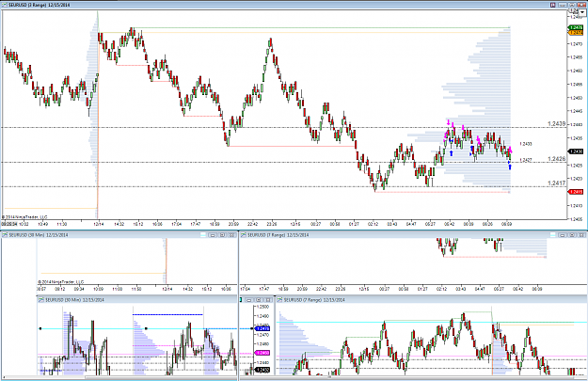Select the red 1.2415 price marker

click(x=576, y=192)
